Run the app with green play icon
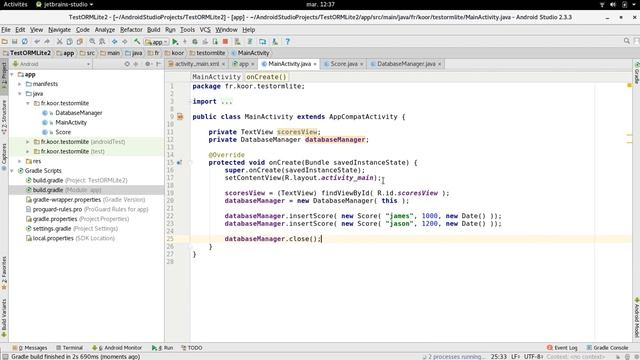The image size is (640, 360). pos(175,42)
